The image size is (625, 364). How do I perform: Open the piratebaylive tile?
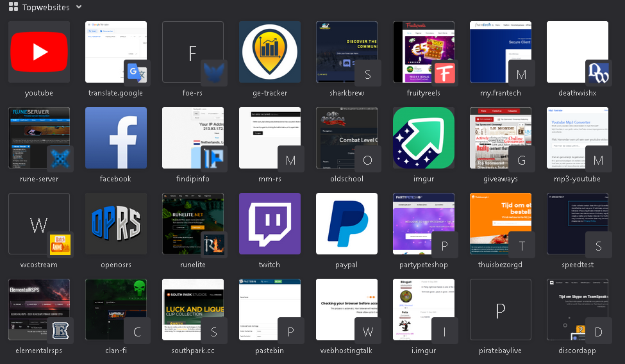(x=501, y=310)
